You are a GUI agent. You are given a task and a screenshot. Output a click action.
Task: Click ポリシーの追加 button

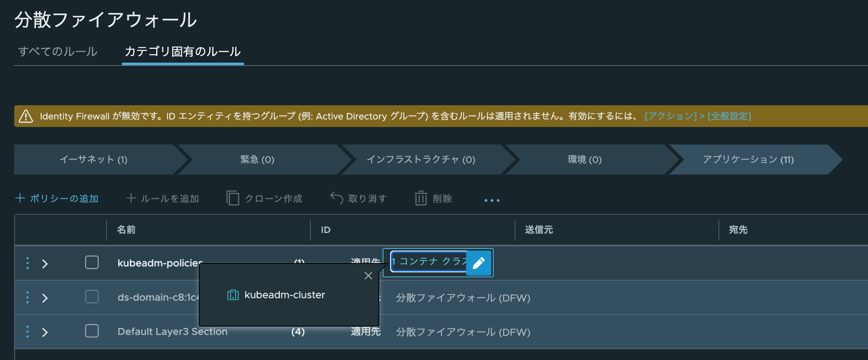click(57, 198)
